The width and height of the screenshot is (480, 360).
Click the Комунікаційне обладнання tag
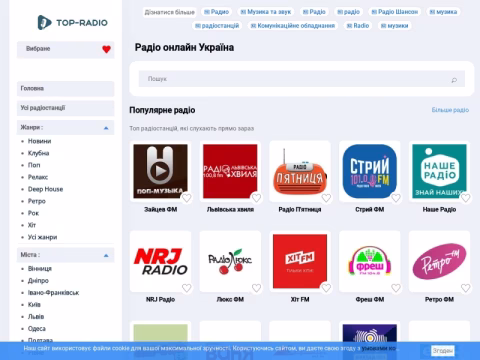293,26
